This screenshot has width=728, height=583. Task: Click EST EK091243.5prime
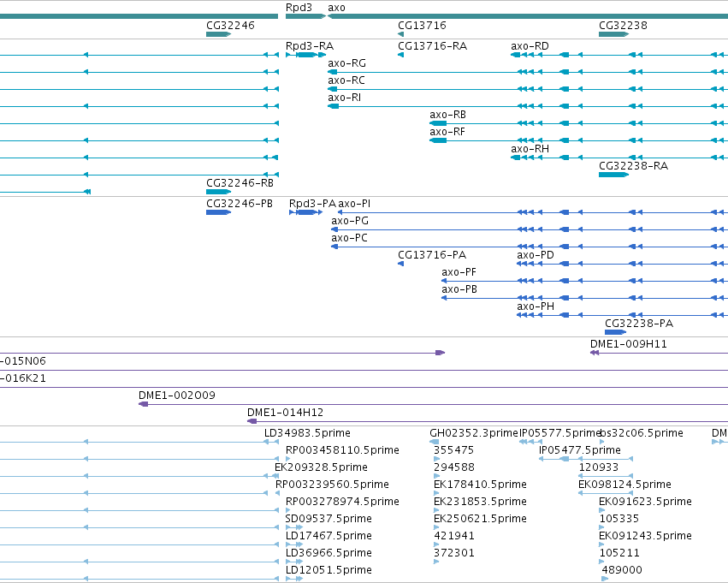pos(645,536)
